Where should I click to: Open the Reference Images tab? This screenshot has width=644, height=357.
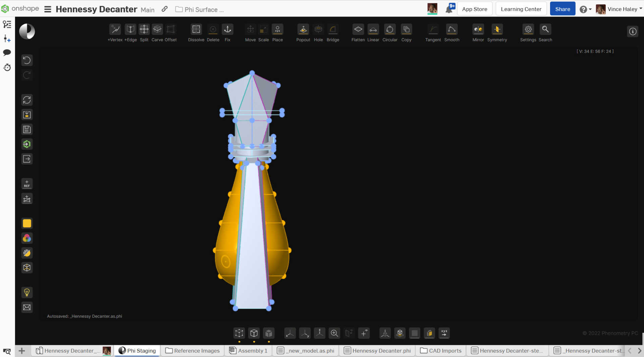point(193,351)
